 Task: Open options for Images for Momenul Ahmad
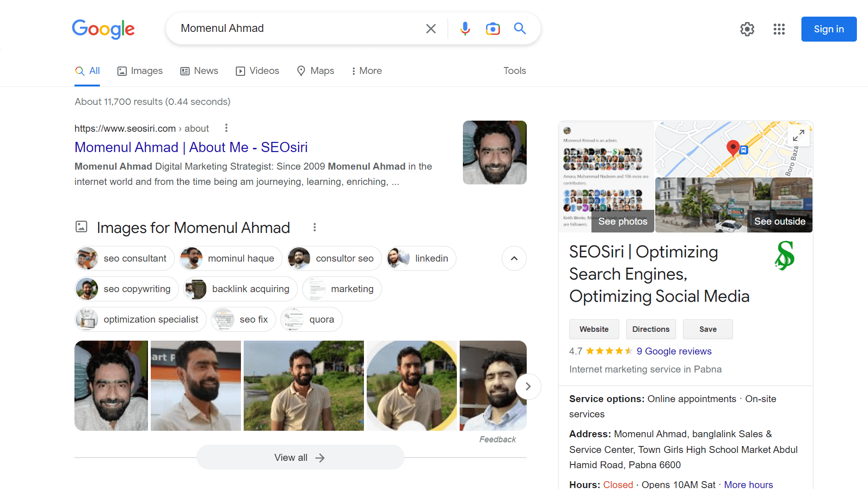(x=314, y=227)
